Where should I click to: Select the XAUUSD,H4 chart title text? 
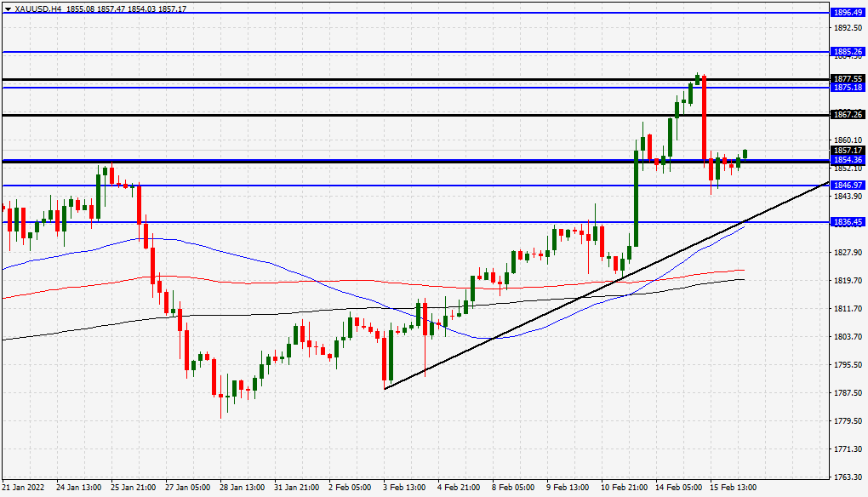[x=38, y=9]
